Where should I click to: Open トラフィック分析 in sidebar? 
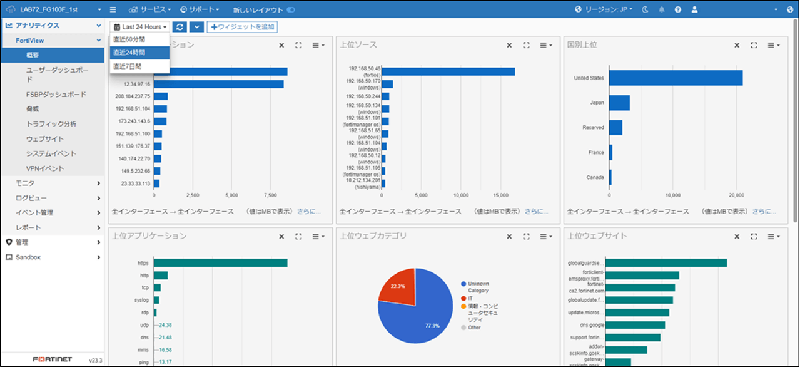[52, 124]
